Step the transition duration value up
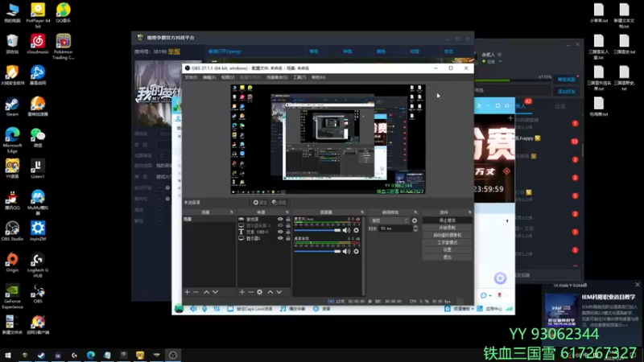 tap(415, 227)
